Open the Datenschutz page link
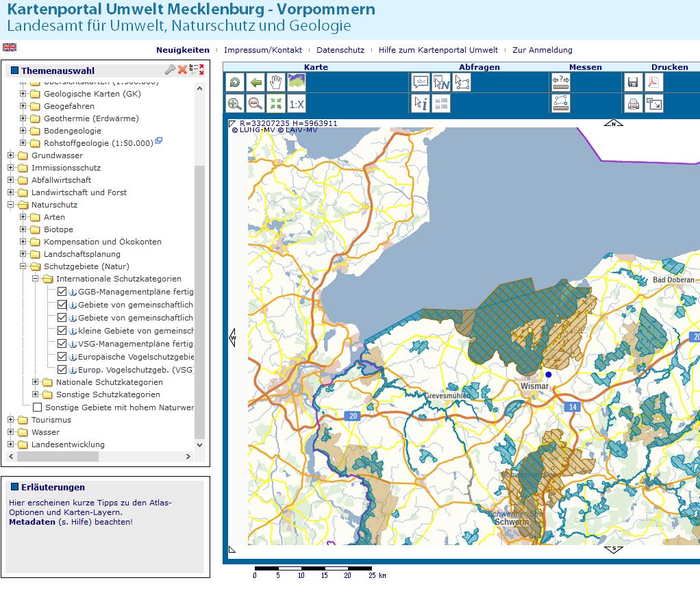This screenshot has height=602, width=700. (x=340, y=50)
